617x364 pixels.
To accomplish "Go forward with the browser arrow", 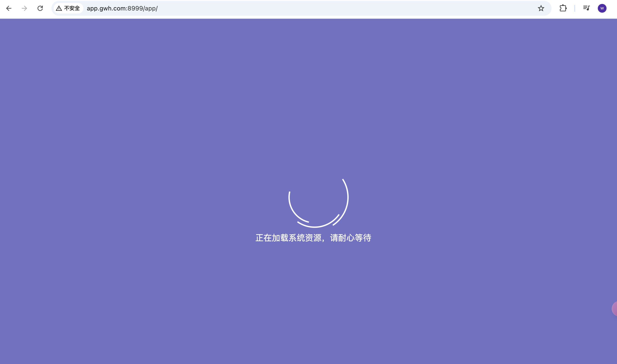I will point(24,8).
